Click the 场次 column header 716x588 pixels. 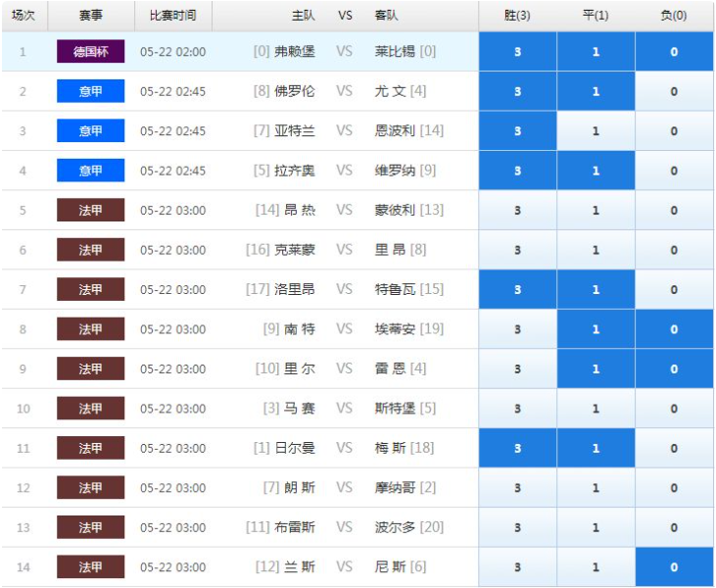24,16
